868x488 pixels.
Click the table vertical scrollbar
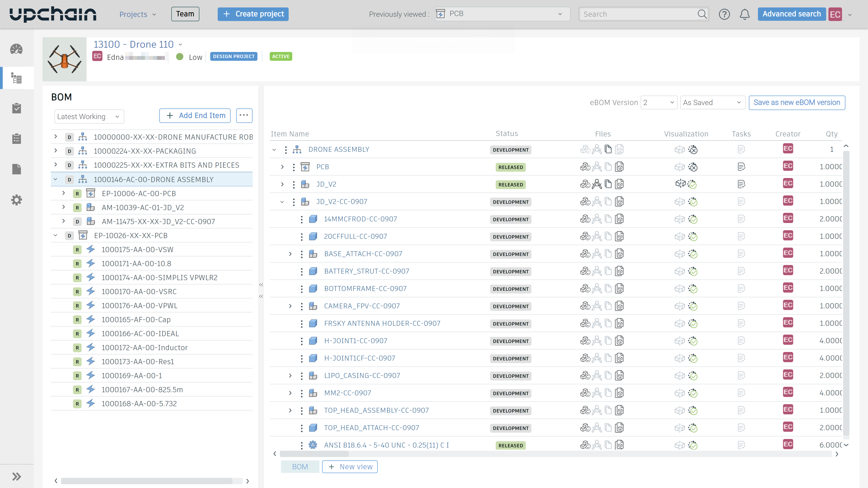click(846, 293)
